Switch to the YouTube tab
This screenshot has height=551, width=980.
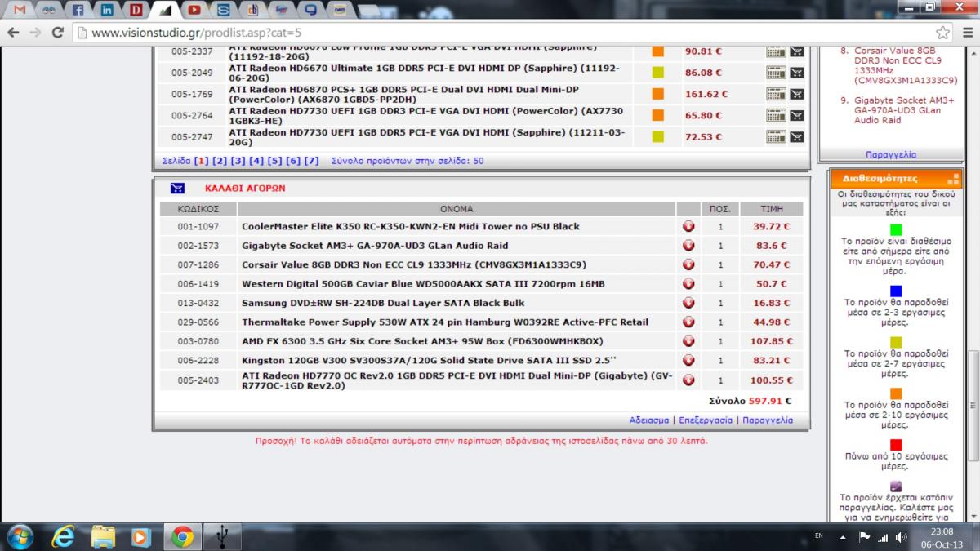tap(194, 10)
